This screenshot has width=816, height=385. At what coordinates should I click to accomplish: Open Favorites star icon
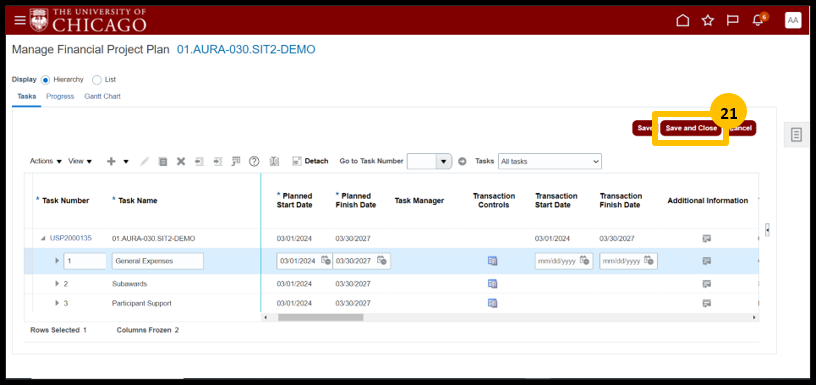707,20
